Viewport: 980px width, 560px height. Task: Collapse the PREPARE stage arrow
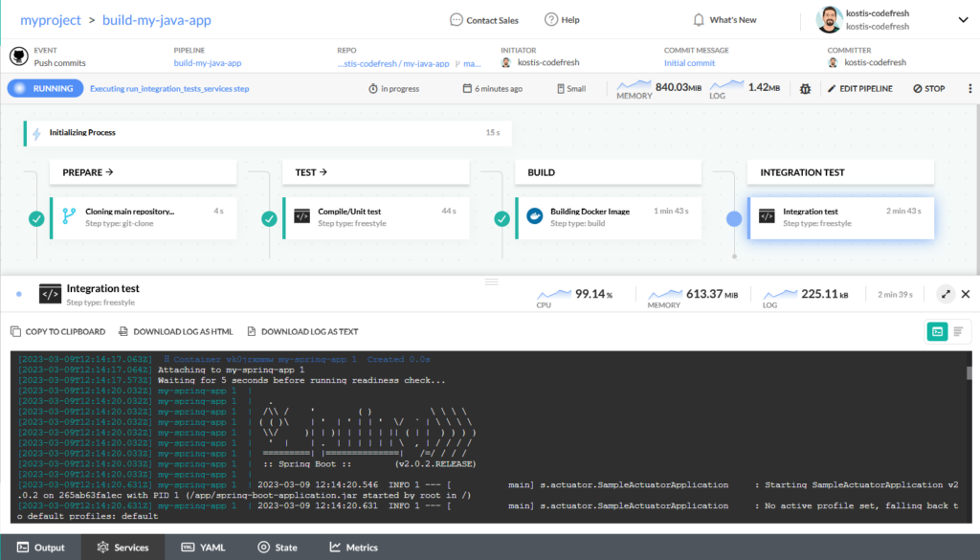pos(109,172)
